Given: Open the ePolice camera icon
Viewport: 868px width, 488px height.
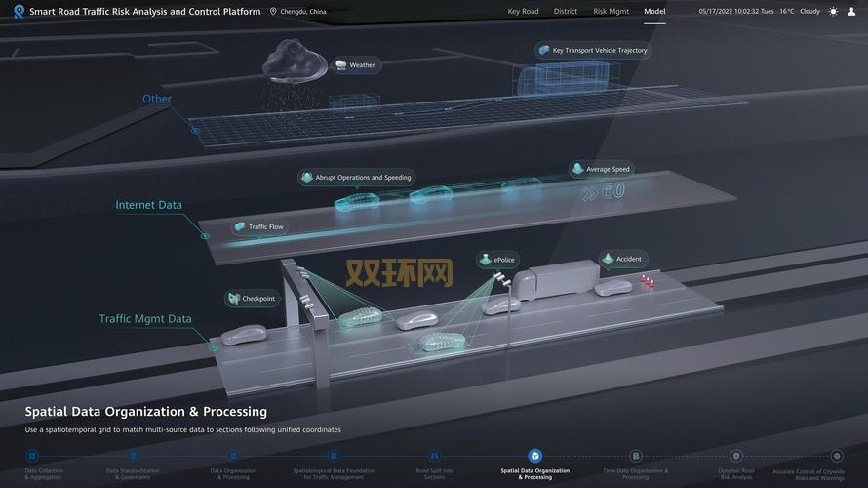Looking at the screenshot, I should (x=485, y=260).
